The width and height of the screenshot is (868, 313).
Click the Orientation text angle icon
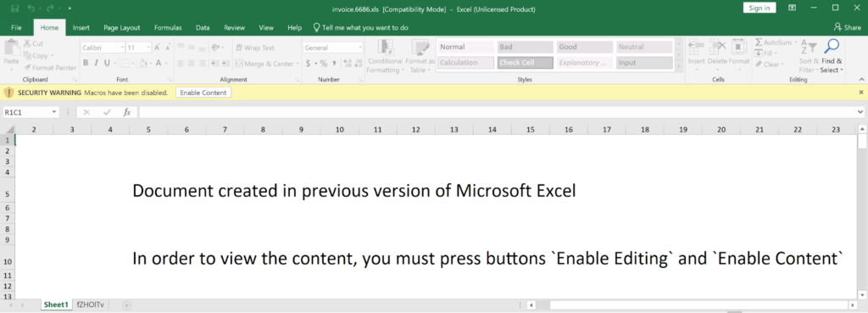[x=215, y=48]
